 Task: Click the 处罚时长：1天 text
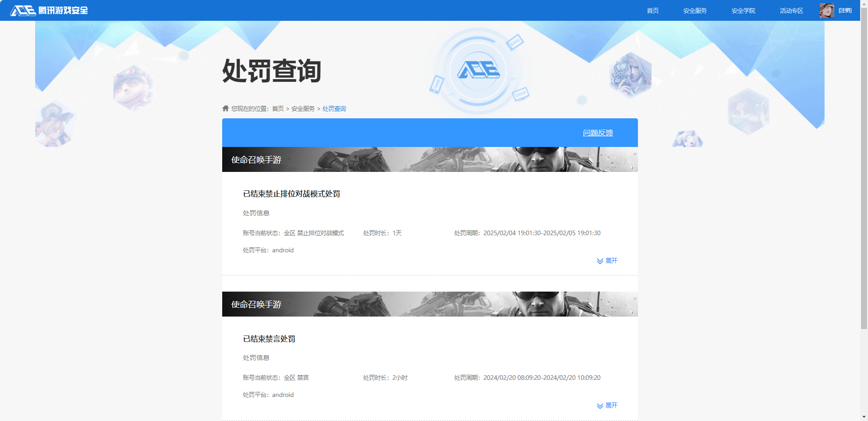click(x=382, y=233)
